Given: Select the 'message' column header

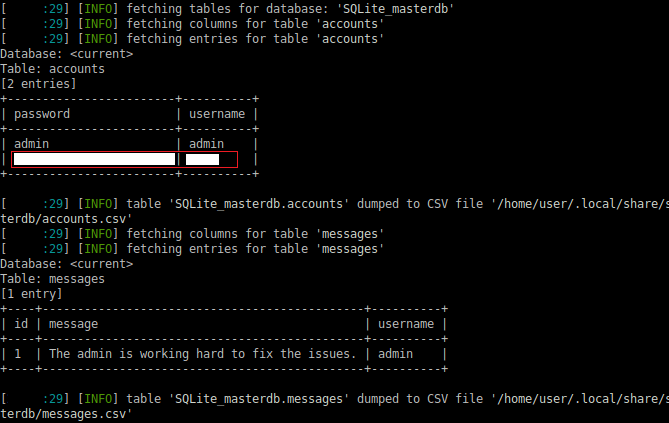Looking at the screenshot, I should [x=73, y=324].
